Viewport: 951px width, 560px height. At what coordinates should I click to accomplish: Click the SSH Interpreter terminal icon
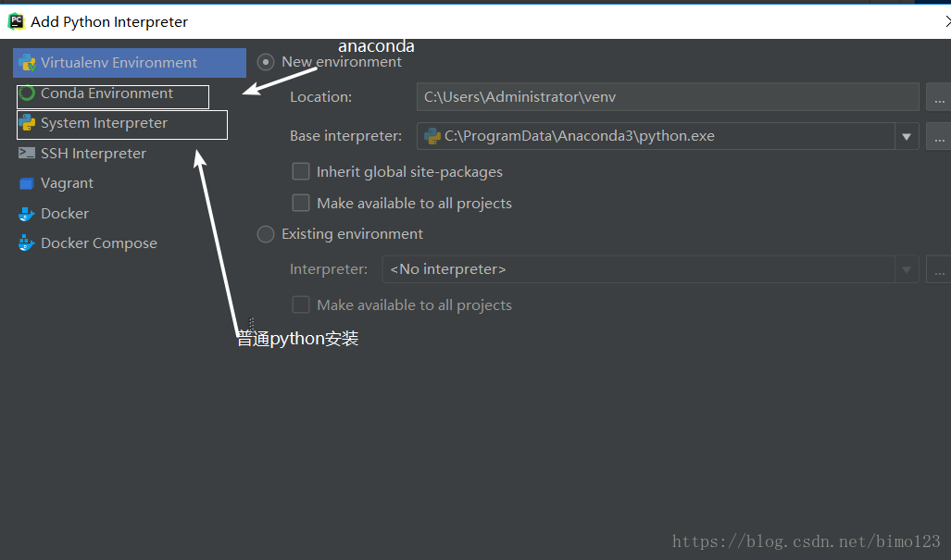coord(27,154)
